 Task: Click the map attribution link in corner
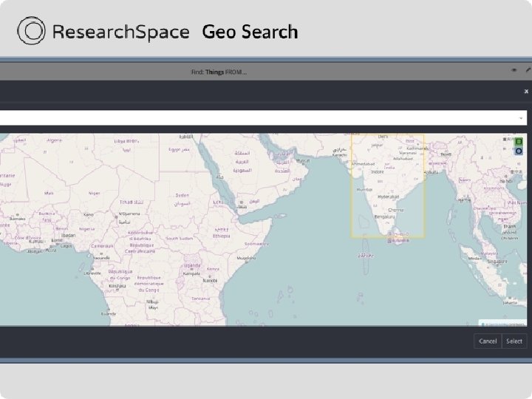(503, 324)
